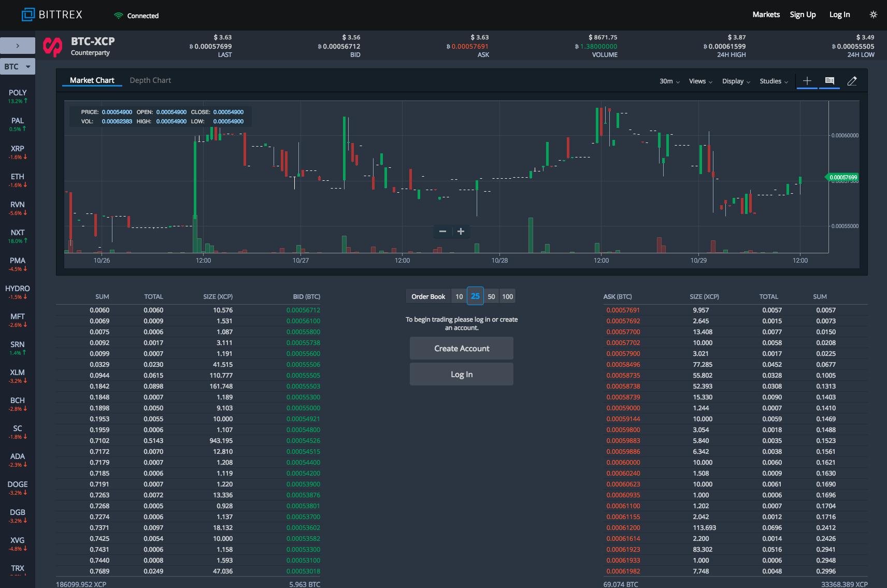This screenshot has width=887, height=588.
Task: Zoom in chart with plus button
Action: pyautogui.click(x=461, y=232)
